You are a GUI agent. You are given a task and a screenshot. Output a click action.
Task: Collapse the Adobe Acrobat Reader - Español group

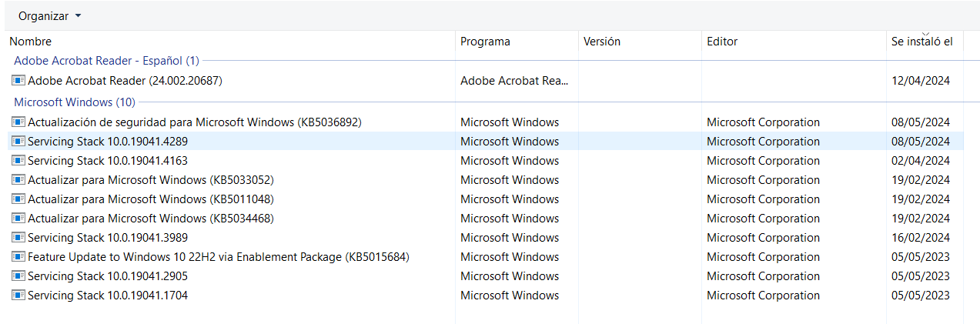point(106,61)
